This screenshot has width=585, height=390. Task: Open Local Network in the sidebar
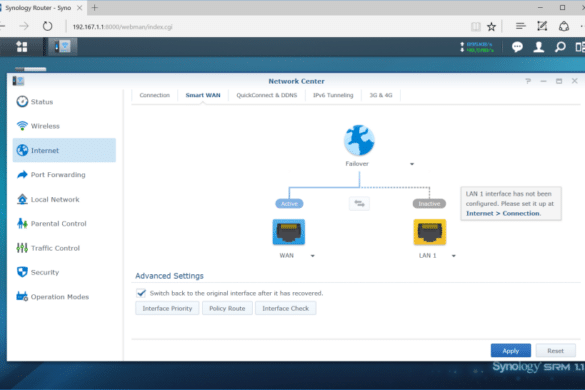coord(64,199)
